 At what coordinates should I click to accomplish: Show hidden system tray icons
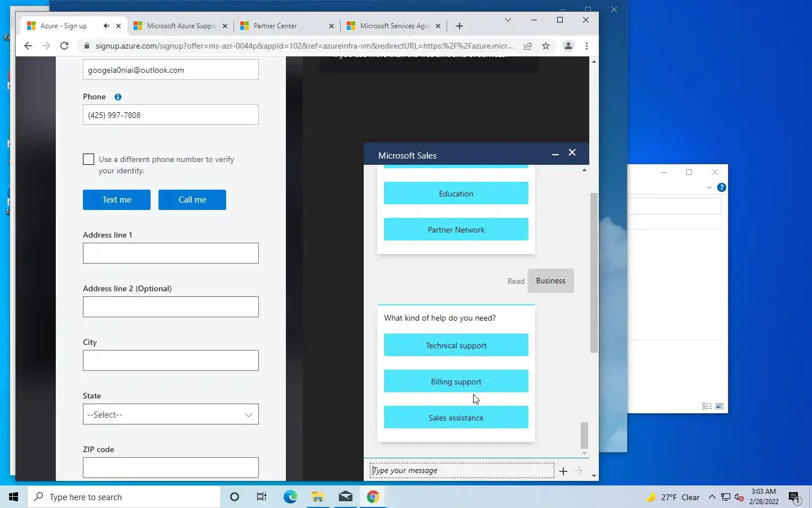712,497
